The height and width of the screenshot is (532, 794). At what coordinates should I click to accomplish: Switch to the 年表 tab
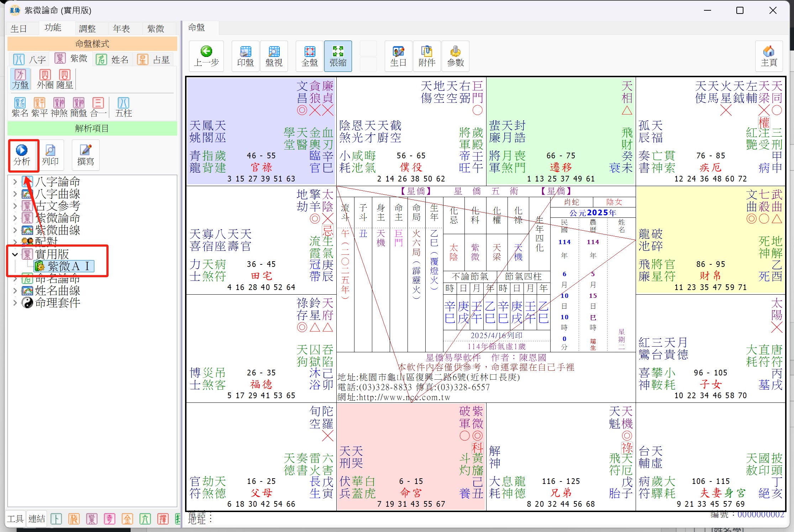[121, 28]
